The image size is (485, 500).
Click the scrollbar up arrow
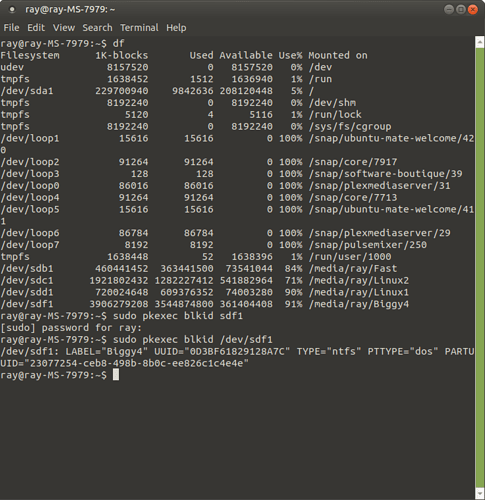tap(480, 42)
